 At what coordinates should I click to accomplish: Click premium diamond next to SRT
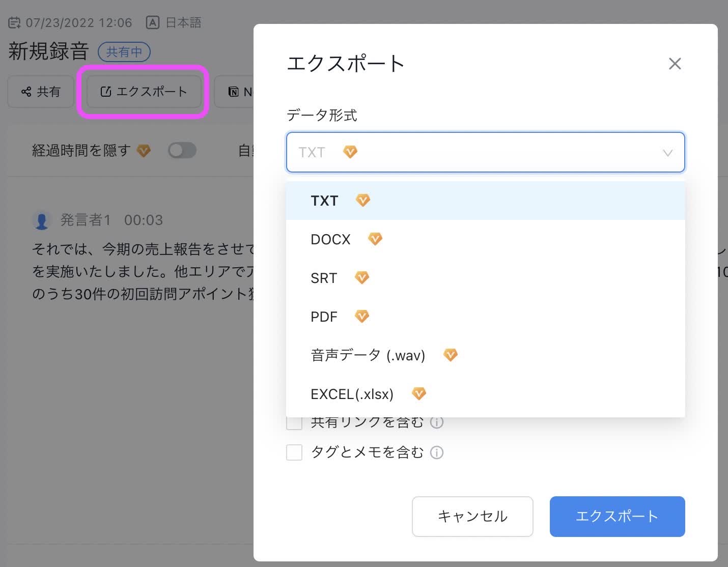(362, 277)
